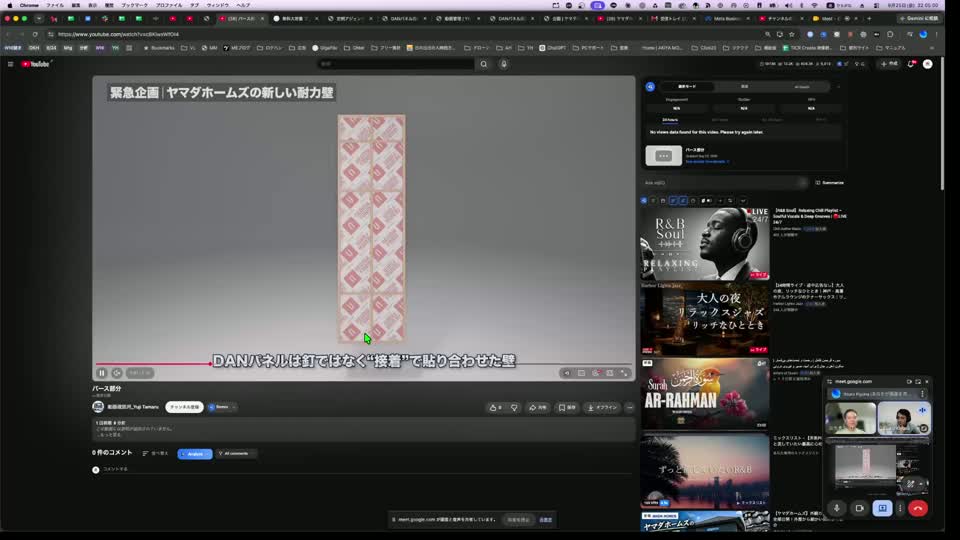Viewport: 960px width, 540px height.
Task: Open 大人の夜 jazz video thumbnail
Action: coord(705,318)
